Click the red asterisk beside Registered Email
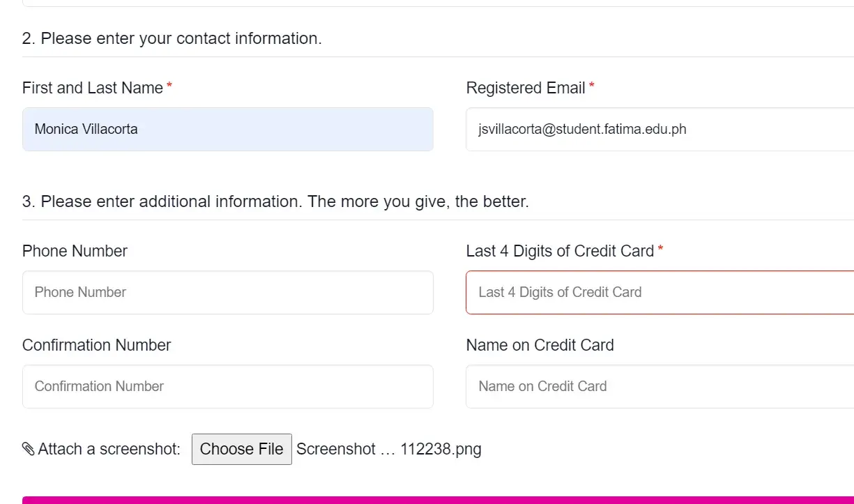 coord(592,86)
